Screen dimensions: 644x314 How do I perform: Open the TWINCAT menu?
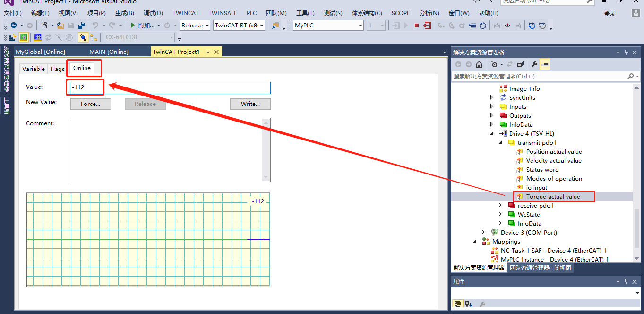tap(186, 13)
